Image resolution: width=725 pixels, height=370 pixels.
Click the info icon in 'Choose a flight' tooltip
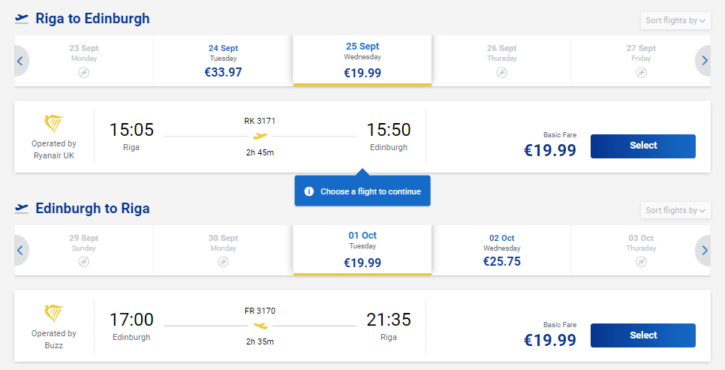coord(309,191)
